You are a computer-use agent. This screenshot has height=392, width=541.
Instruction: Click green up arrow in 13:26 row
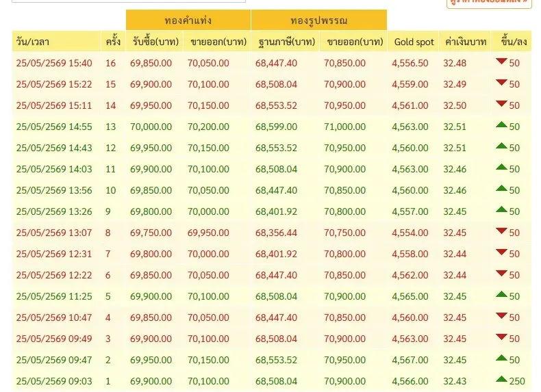point(501,209)
